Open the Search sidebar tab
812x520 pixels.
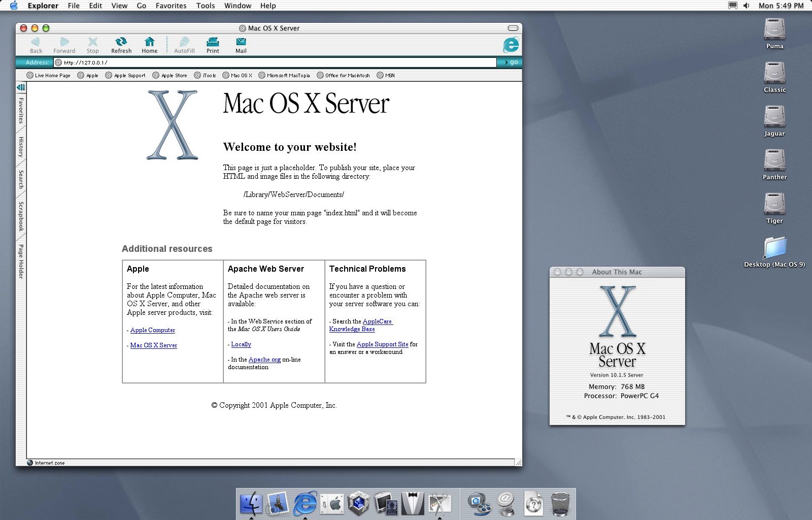[x=21, y=179]
